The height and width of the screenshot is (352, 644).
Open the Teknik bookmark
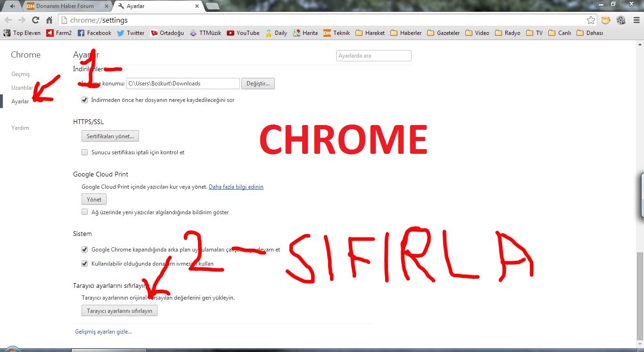pos(337,33)
